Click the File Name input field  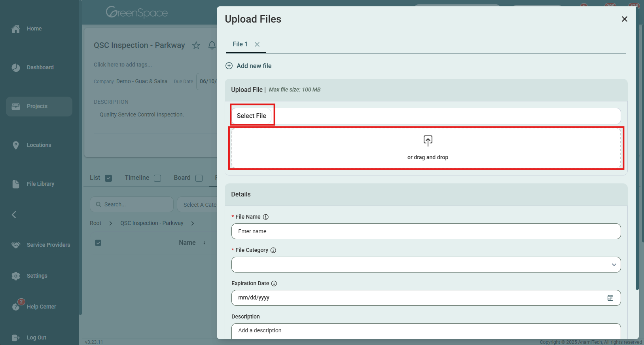(x=426, y=231)
